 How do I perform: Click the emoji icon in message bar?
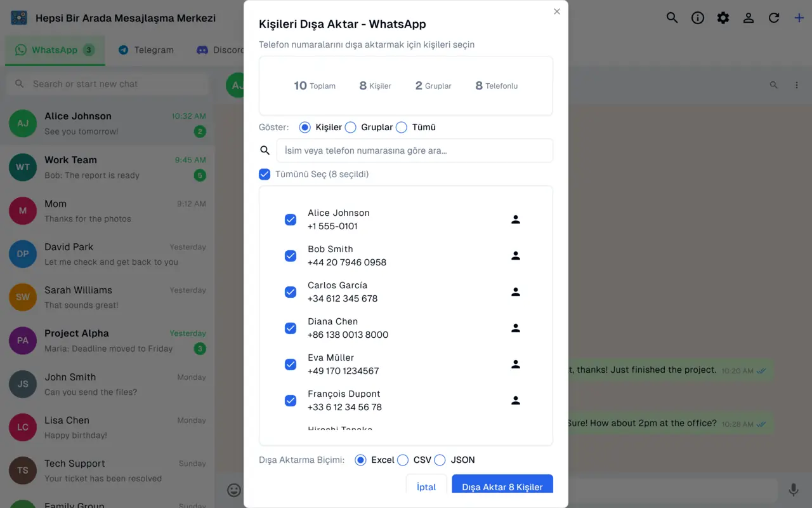coord(234,490)
